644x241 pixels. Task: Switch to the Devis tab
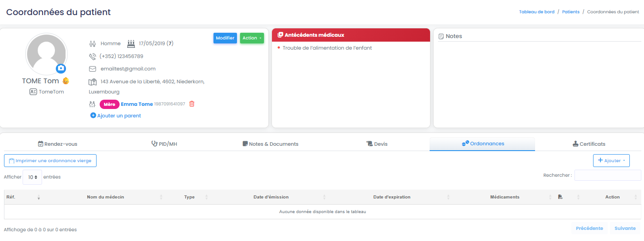pyautogui.click(x=376, y=144)
